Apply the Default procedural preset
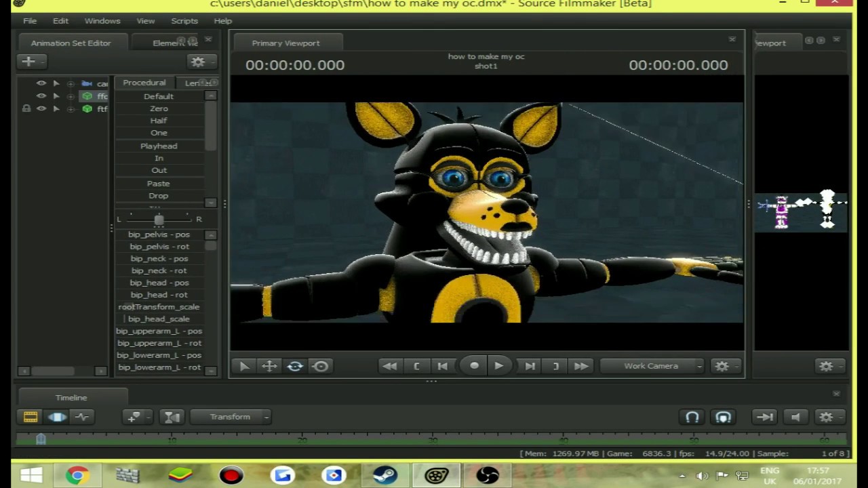 tap(159, 96)
